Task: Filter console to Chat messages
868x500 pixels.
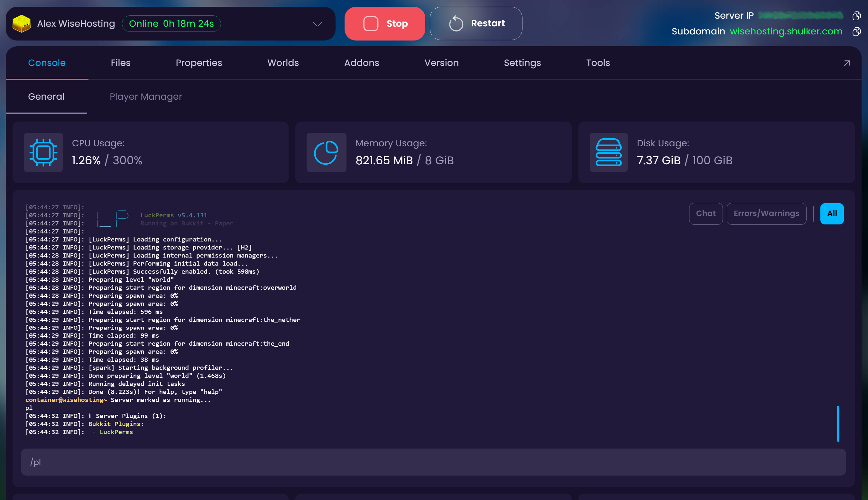Action: tap(706, 214)
